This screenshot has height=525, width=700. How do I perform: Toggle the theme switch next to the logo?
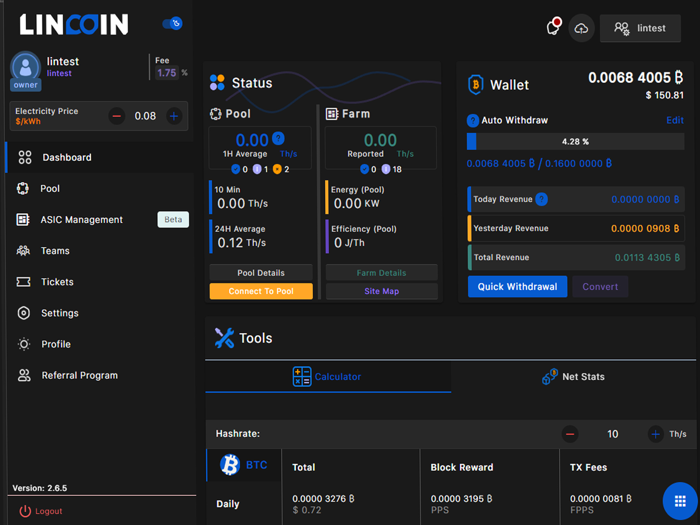tap(172, 23)
